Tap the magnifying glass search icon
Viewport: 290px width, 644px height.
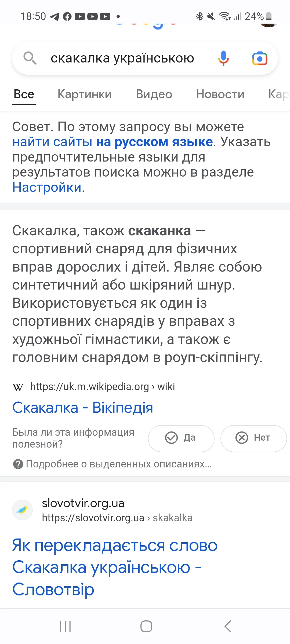pyautogui.click(x=30, y=58)
